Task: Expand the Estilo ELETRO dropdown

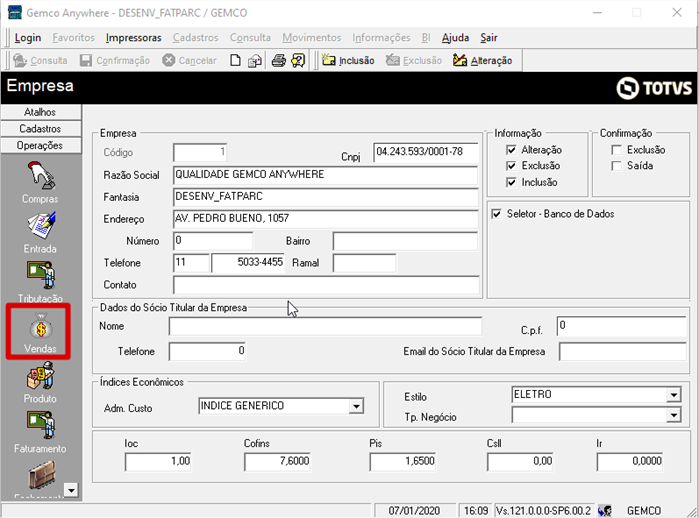Action: point(674,395)
